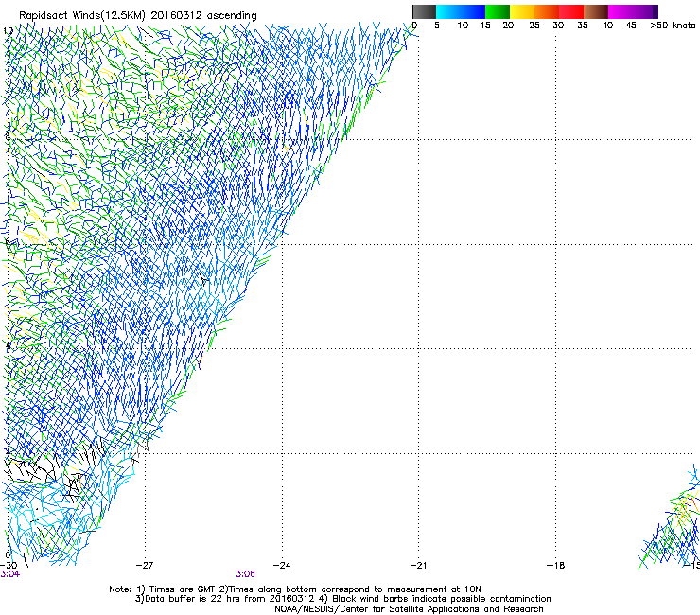
Task: Click the 'Times are GMT' note line
Action: pyautogui.click(x=295, y=589)
